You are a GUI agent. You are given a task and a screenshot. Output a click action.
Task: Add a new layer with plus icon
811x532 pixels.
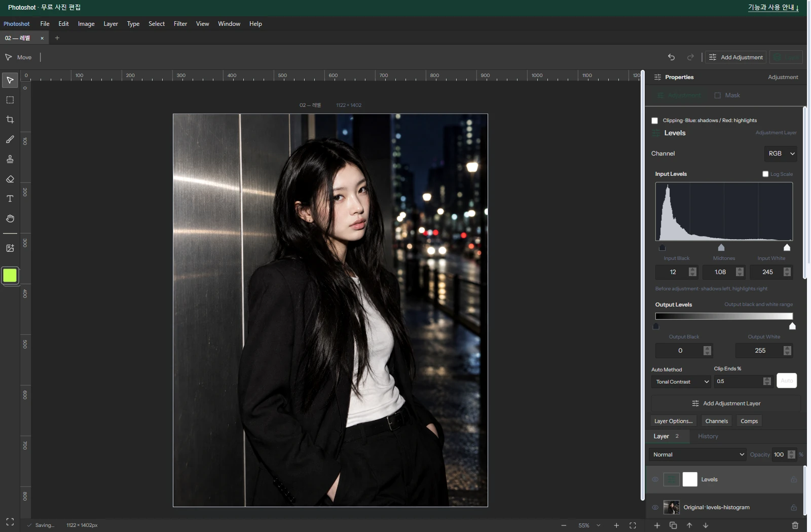(x=657, y=525)
